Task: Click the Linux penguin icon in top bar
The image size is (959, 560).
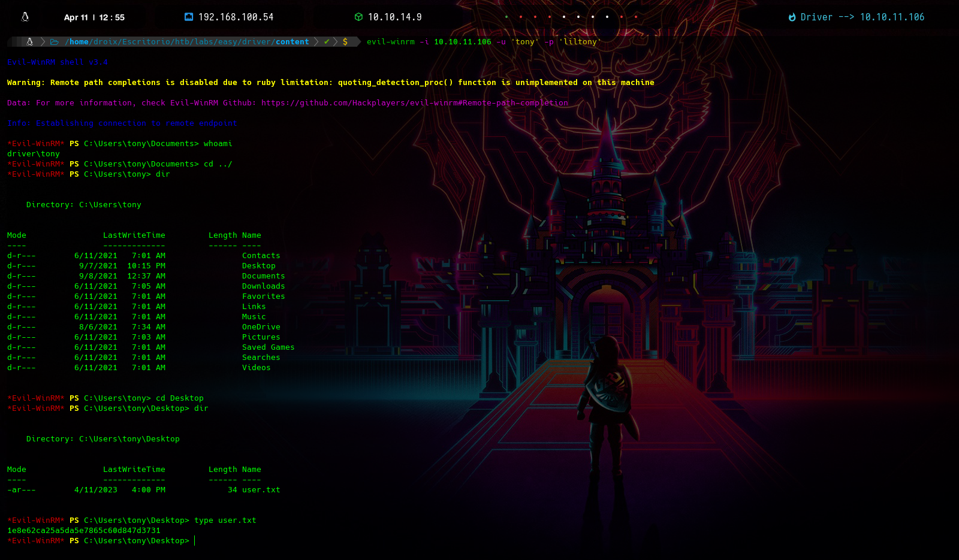Action: (25, 17)
